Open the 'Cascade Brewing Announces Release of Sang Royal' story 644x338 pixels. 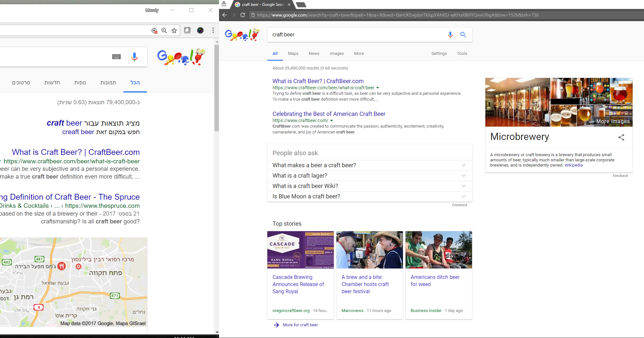pyautogui.click(x=298, y=284)
